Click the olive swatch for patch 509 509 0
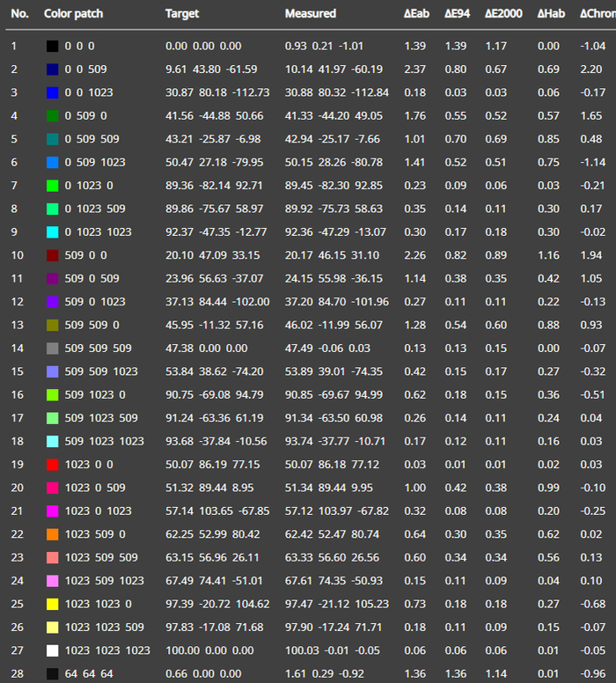 [x=52, y=325]
